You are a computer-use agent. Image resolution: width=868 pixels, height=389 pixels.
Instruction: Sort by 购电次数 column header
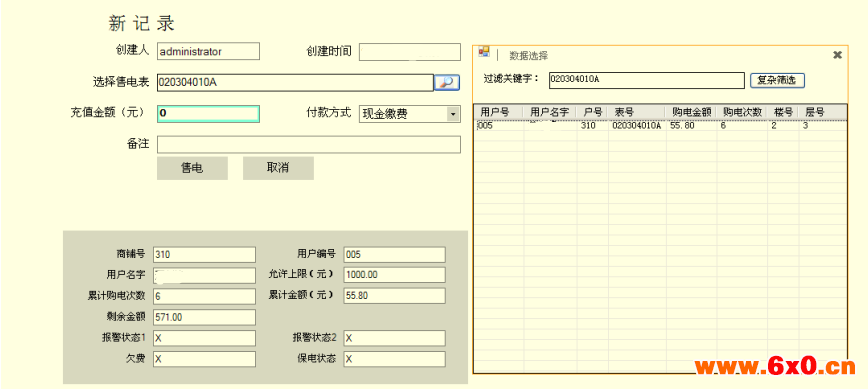pos(742,112)
